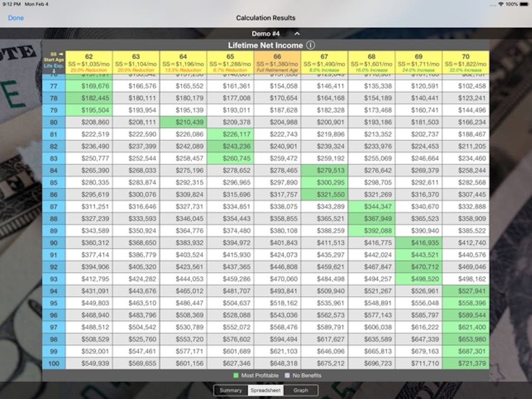Select the Spreadsheet tab
Screen dimensions: 532x399
266,390
